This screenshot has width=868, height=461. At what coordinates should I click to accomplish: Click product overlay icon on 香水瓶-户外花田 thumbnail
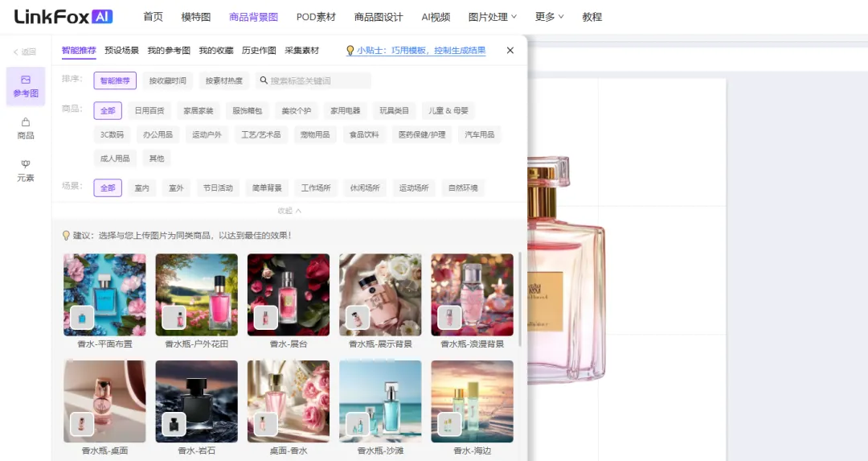coord(174,318)
